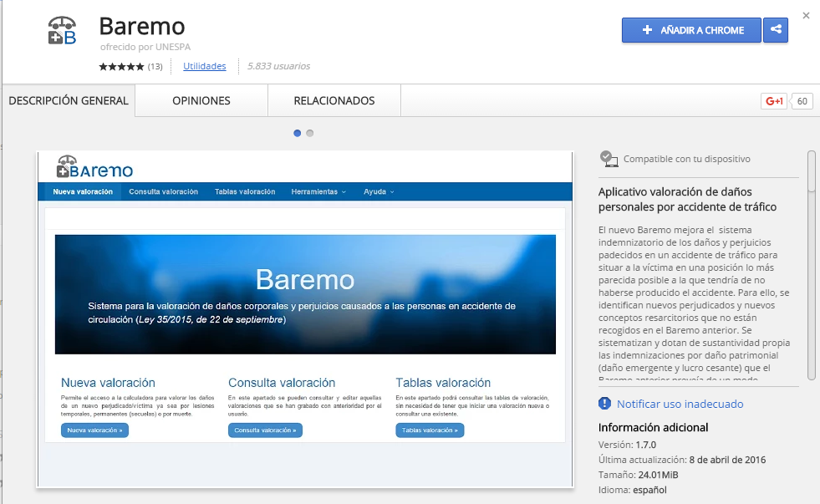The height and width of the screenshot is (504, 820).
Task: Click Nueva valoración in screenshot nav bar
Action: (83, 191)
